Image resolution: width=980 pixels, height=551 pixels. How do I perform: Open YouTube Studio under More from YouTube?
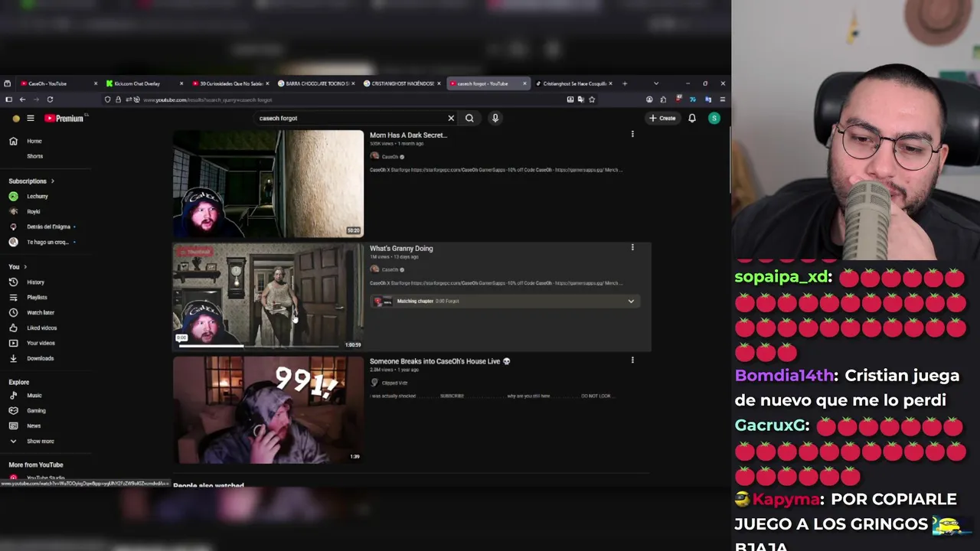(x=45, y=478)
